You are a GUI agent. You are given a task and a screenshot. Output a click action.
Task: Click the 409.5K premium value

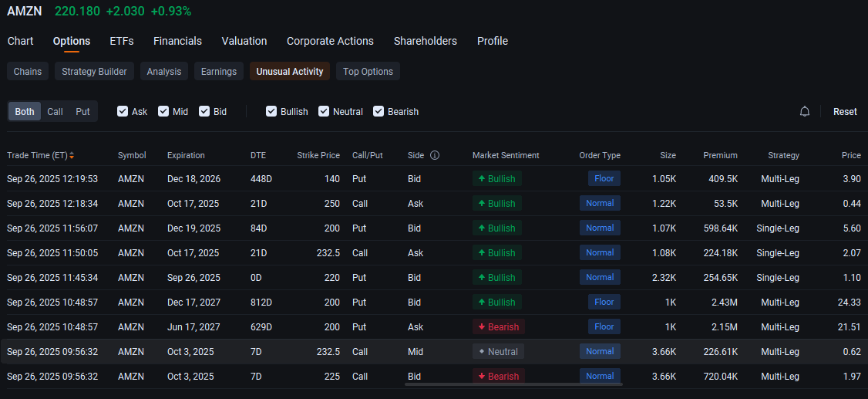[x=723, y=178]
